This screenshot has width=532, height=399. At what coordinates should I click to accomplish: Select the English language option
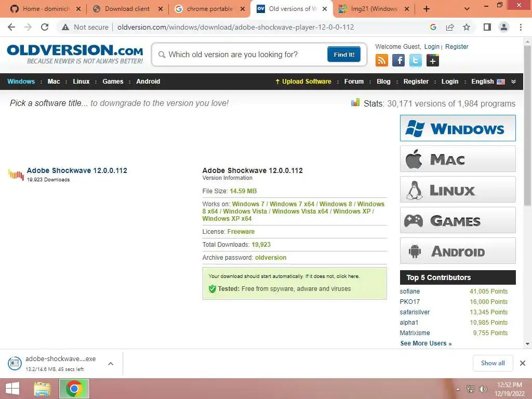coord(488,82)
